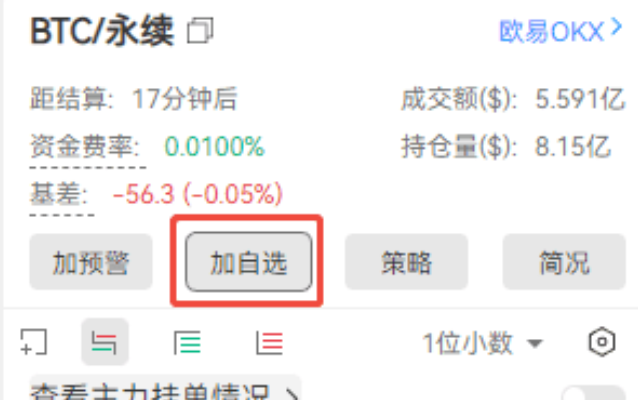The height and width of the screenshot is (400, 638).
Task: Click the pop-out plus square icon
Action: tap(34, 342)
